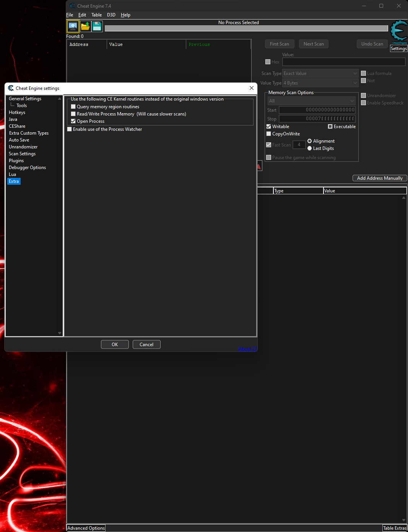Open Advanced Options panel

(86, 528)
